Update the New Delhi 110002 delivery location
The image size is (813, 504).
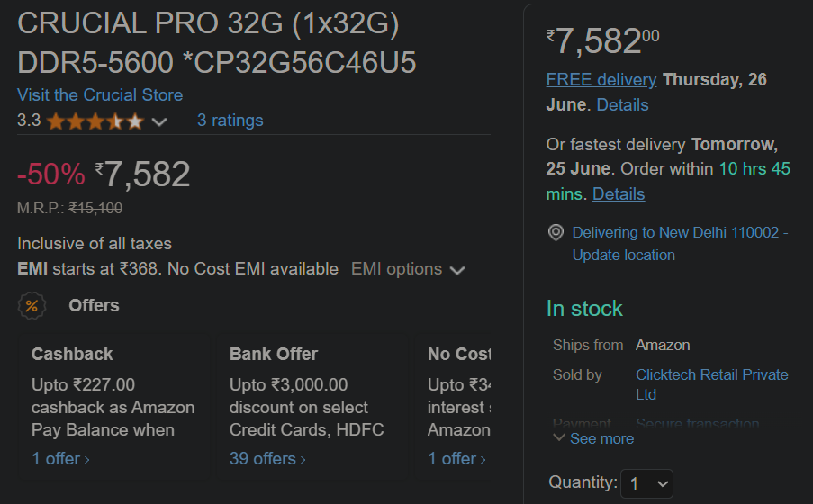pyautogui.click(x=680, y=244)
